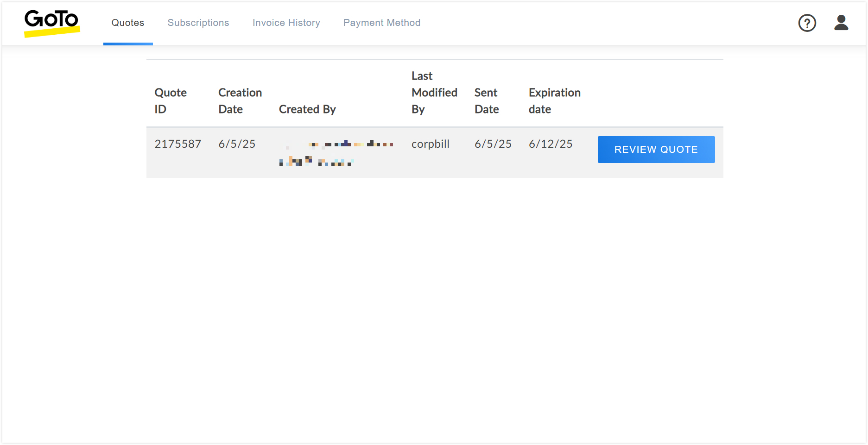Image resolution: width=868 pixels, height=445 pixels.
Task: Select the Payment Method tab
Action: pyautogui.click(x=381, y=23)
